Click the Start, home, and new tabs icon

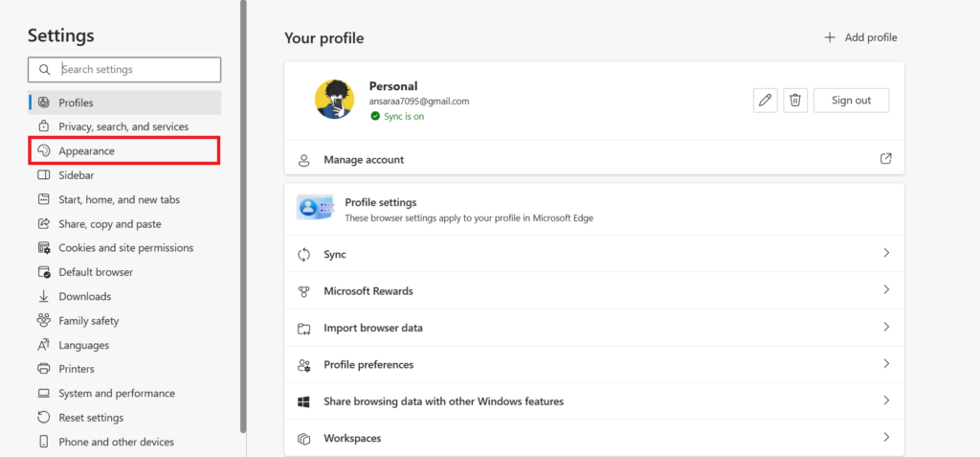(44, 199)
